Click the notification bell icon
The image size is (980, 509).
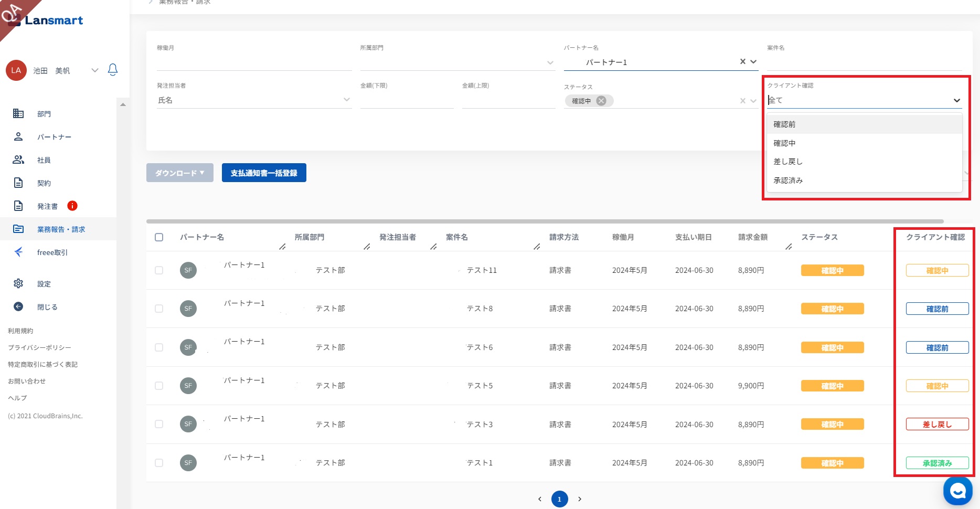112,70
